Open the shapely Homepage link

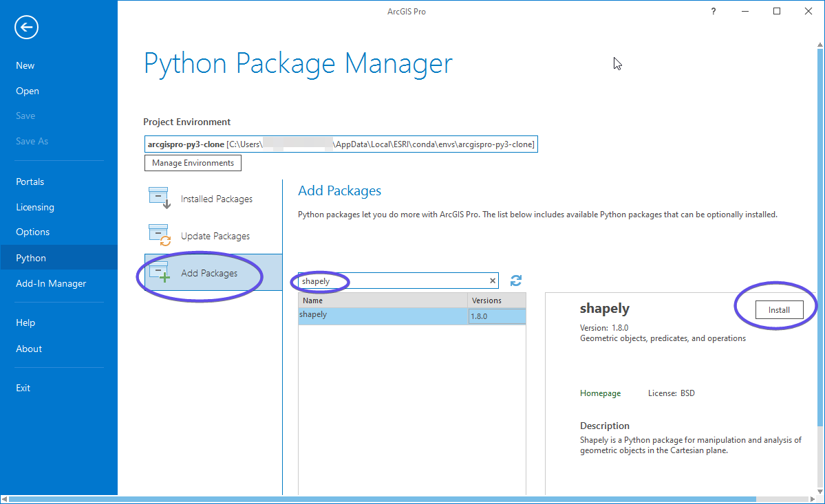coord(600,393)
